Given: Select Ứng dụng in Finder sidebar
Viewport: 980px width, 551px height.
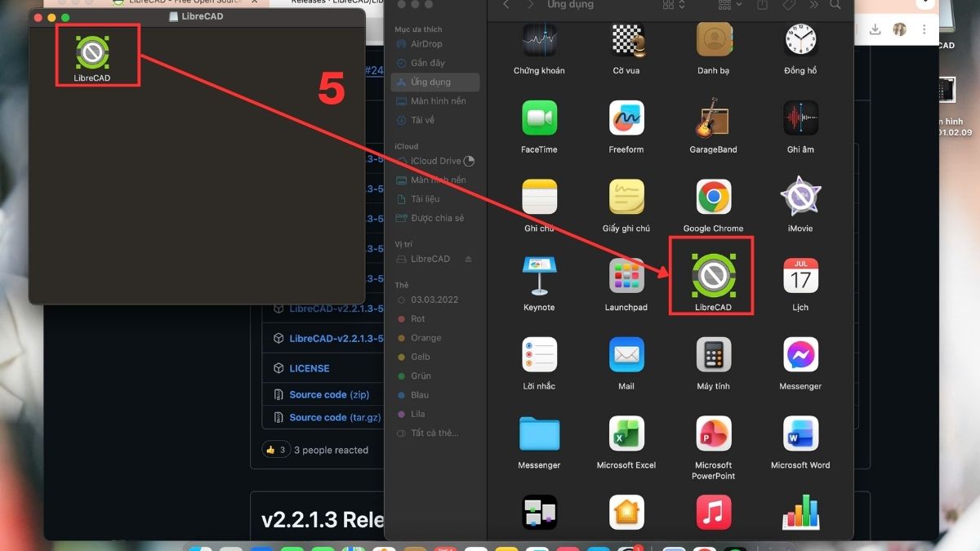Looking at the screenshot, I should point(434,82).
